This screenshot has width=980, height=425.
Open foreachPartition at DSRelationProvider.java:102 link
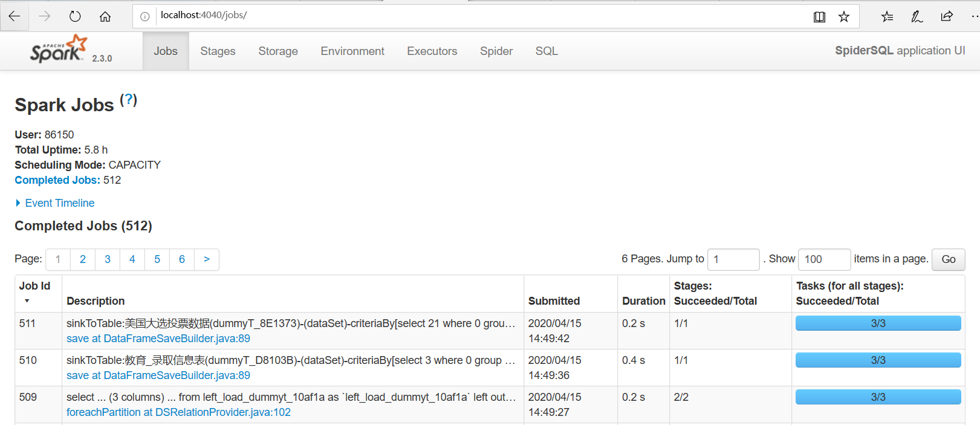(x=178, y=412)
